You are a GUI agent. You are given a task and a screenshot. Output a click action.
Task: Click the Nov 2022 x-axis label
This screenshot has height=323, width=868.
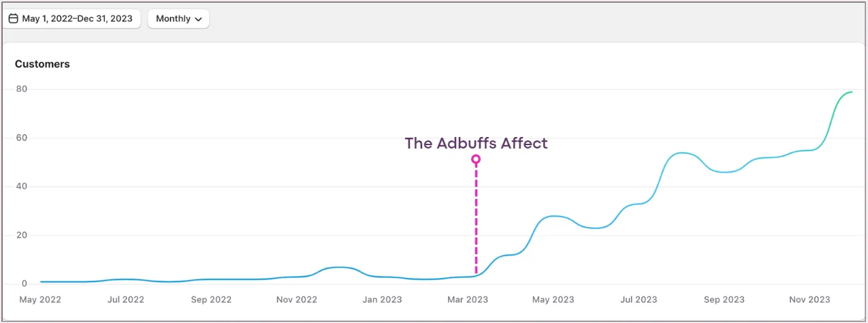pos(297,299)
